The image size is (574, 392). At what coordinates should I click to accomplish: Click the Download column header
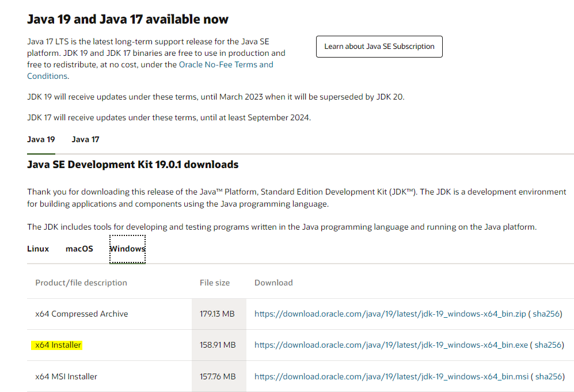pyautogui.click(x=273, y=283)
